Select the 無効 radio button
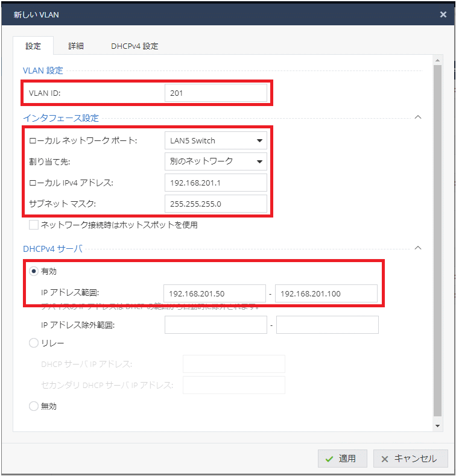This screenshot has height=476, width=456. coord(34,407)
